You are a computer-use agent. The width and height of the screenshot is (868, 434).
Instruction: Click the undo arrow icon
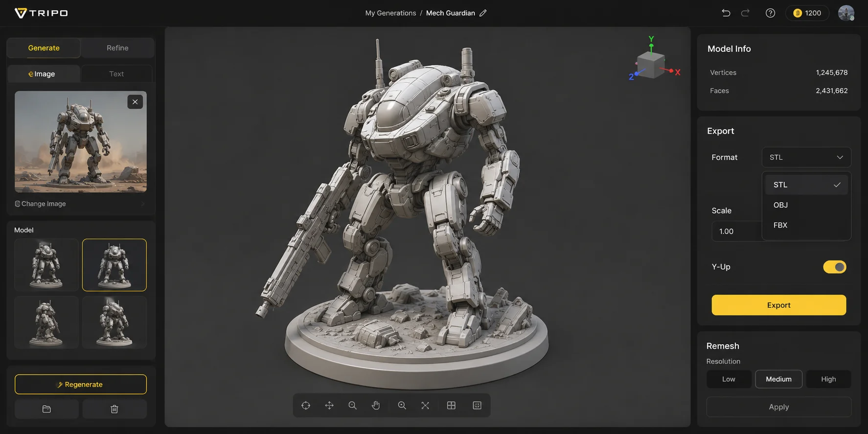click(726, 13)
